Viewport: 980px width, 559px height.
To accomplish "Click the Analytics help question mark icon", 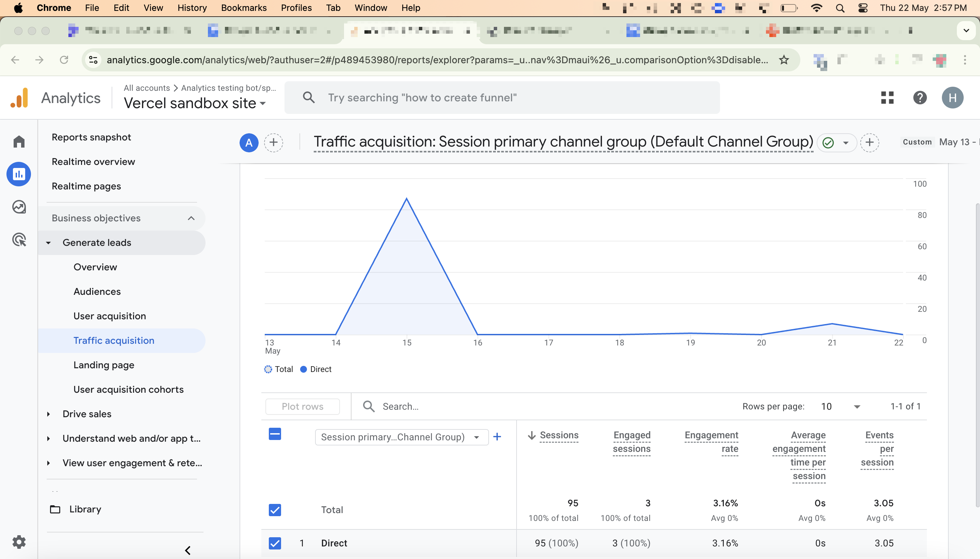I will click(x=920, y=98).
